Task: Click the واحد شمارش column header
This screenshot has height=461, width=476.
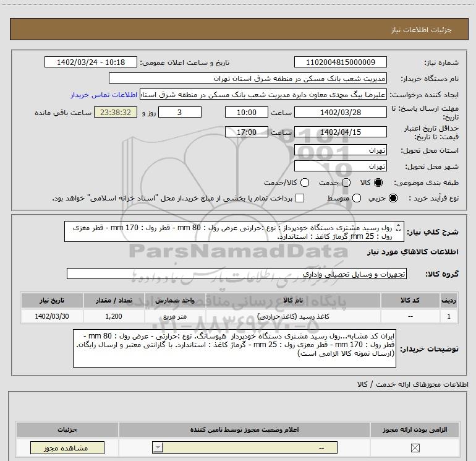Action: pos(175,300)
